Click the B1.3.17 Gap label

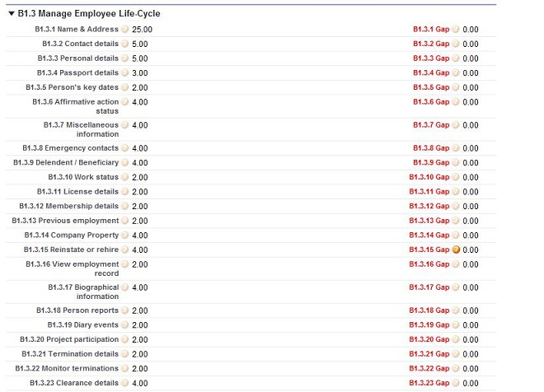(x=429, y=287)
